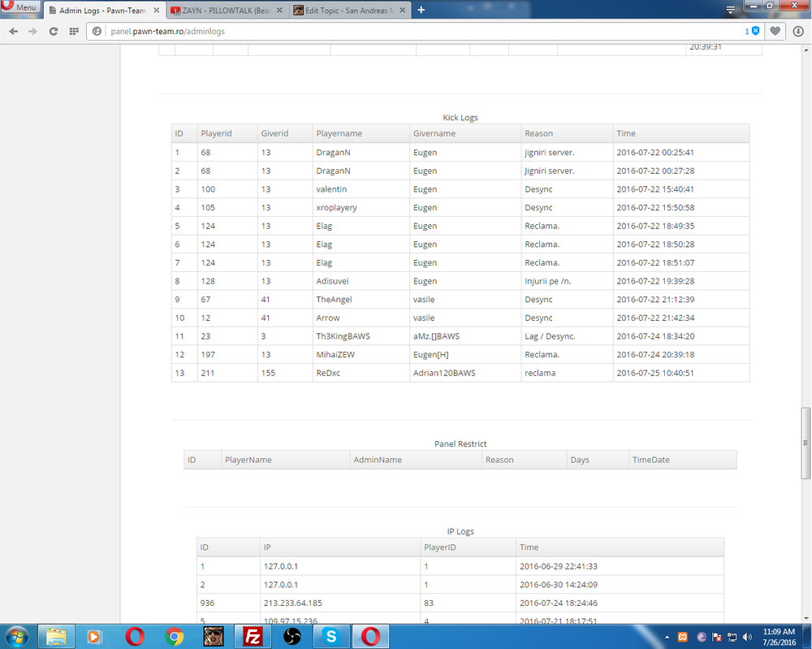The width and height of the screenshot is (812, 649).
Task: Bookmark page with the heart icon
Action: tap(775, 31)
